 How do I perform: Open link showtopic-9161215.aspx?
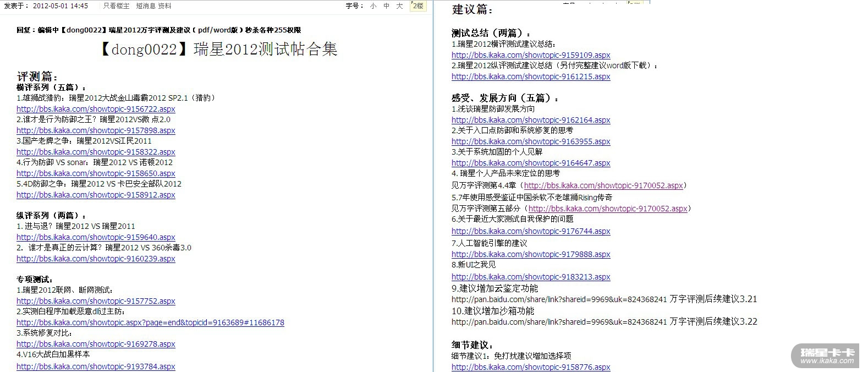pos(531,76)
